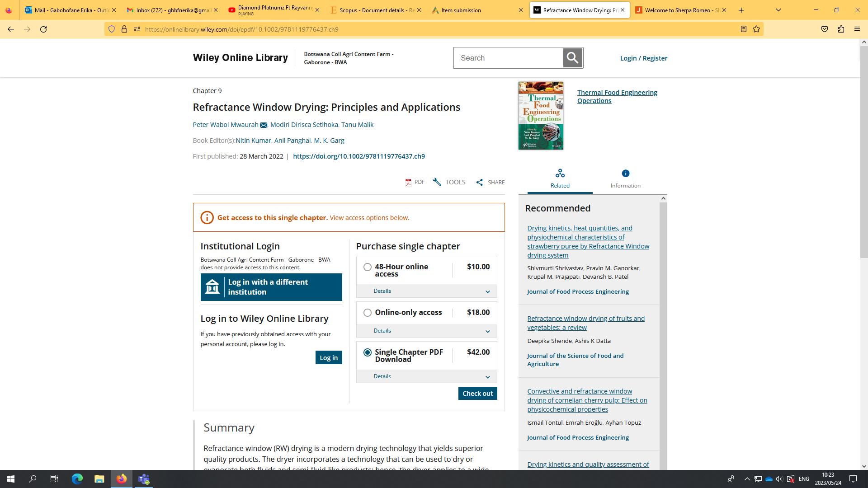868x488 pixels.
Task: Click Log in with a different institution
Action: point(271,287)
